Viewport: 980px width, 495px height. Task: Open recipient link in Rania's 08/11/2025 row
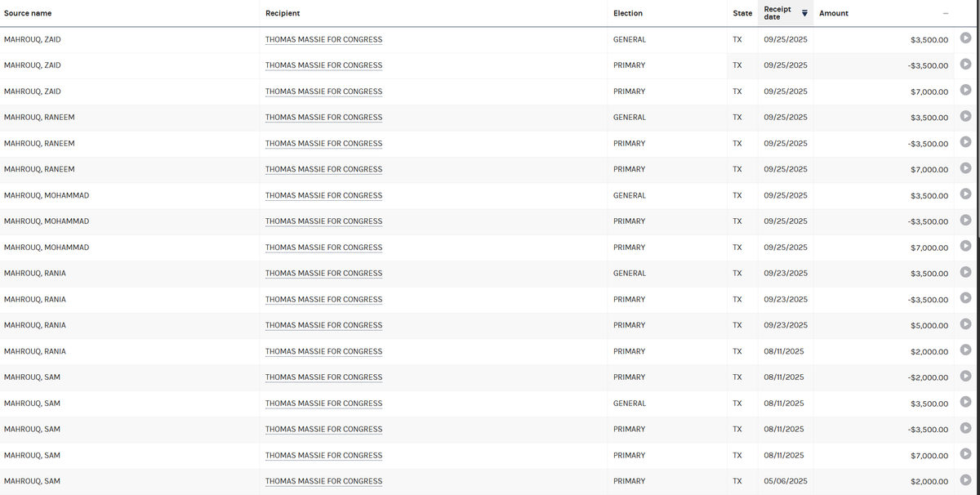click(323, 351)
